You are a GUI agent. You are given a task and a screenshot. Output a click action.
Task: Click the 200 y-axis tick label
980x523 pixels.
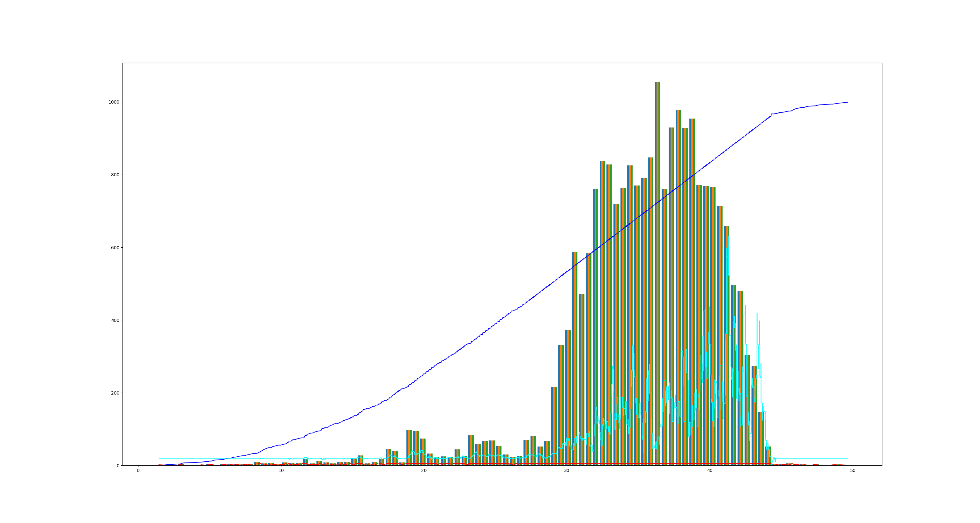click(115, 393)
